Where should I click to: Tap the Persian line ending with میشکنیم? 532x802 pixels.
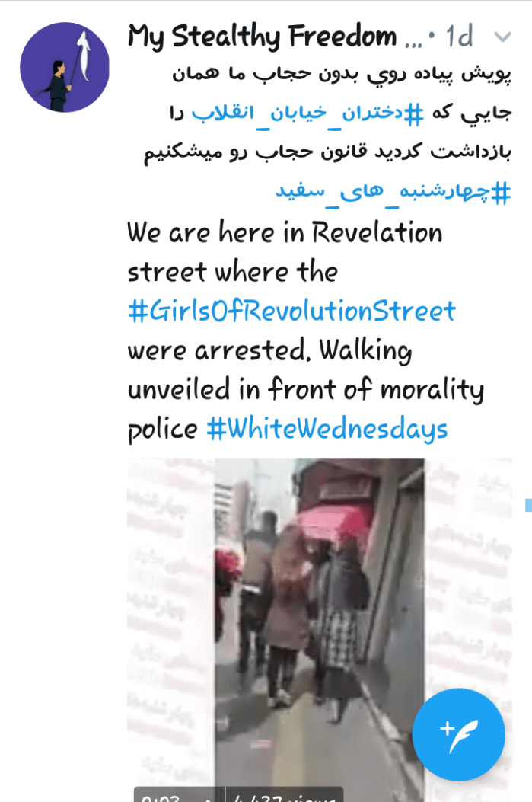[x=327, y=152]
